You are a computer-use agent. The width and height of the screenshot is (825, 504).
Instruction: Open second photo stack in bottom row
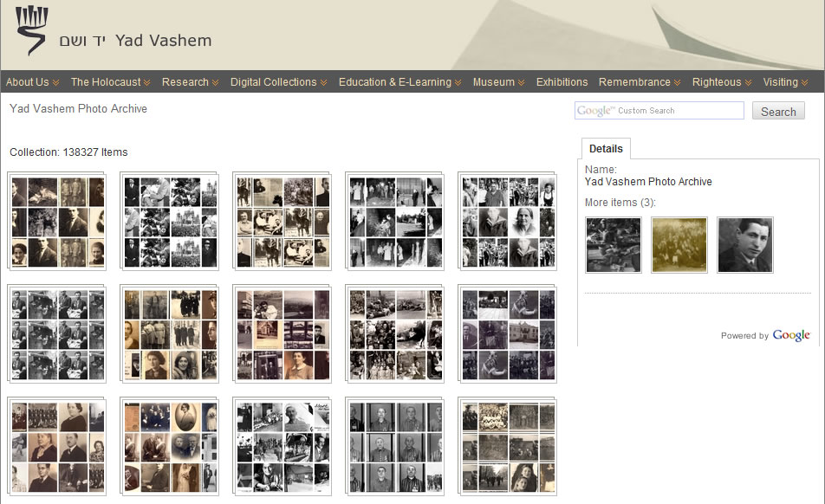(x=170, y=447)
